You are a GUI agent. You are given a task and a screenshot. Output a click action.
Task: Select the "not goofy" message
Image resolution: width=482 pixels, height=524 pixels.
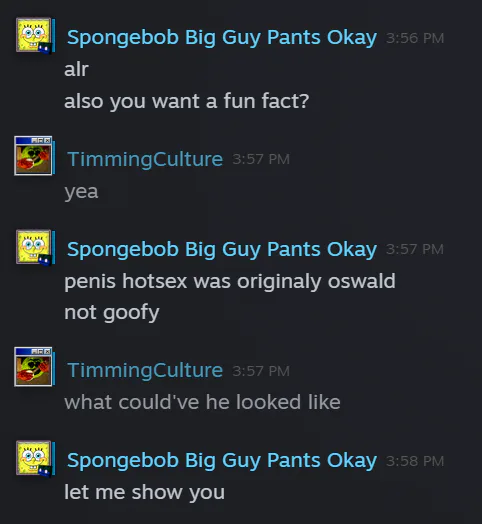click(112, 313)
